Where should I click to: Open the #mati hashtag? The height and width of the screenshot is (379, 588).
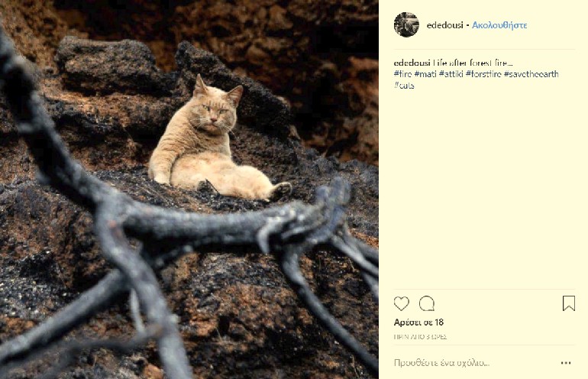click(x=425, y=73)
